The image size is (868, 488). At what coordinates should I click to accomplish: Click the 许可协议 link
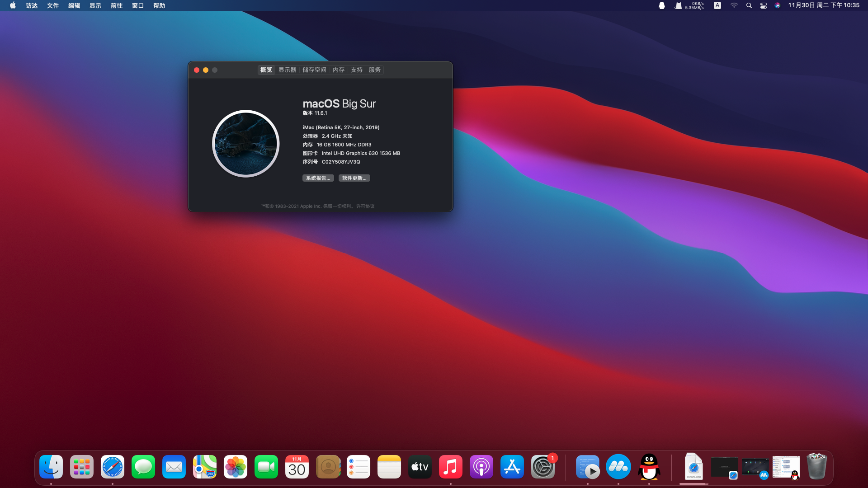365,206
